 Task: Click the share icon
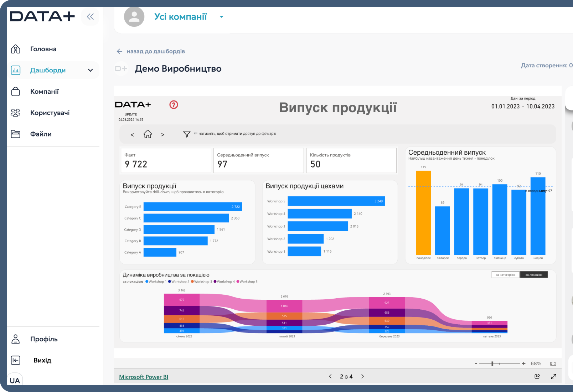coord(537,376)
